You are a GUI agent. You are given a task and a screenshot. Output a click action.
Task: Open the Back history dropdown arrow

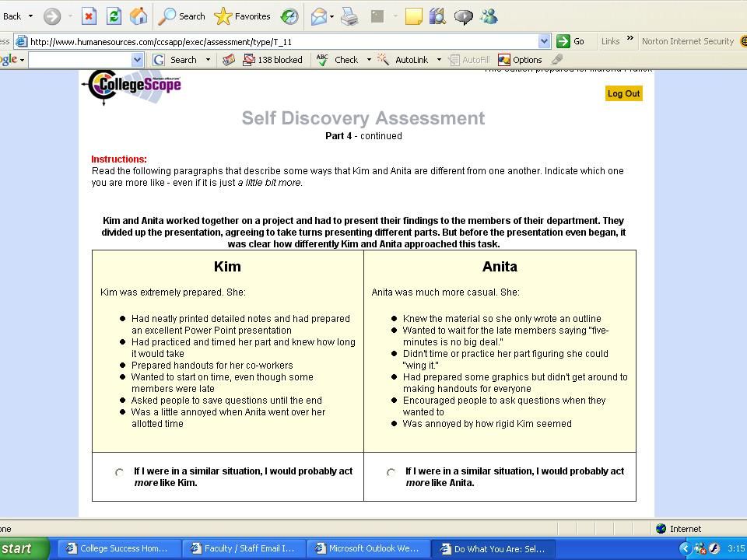pyautogui.click(x=30, y=16)
